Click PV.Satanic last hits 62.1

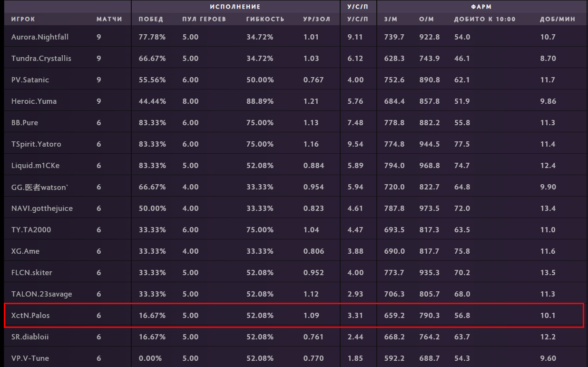pos(462,79)
